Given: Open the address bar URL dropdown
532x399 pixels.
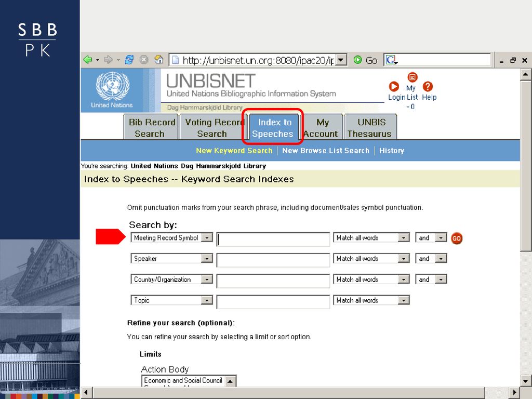Looking at the screenshot, I should coord(341,60).
